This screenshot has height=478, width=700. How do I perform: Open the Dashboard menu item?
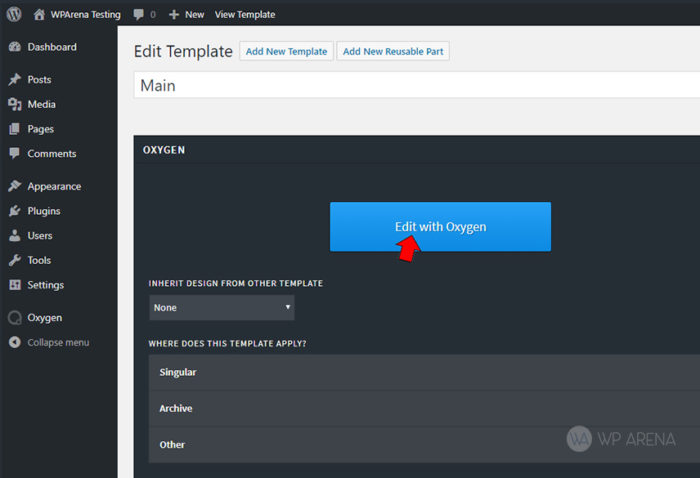[52, 47]
